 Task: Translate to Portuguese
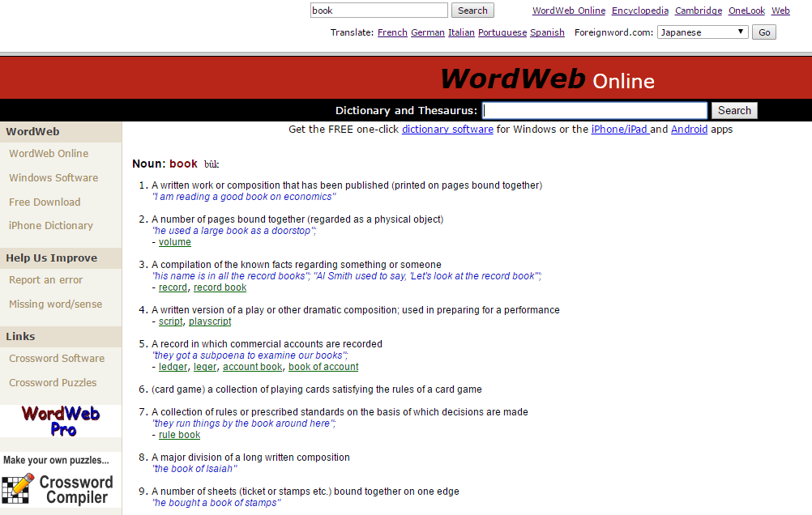point(502,32)
